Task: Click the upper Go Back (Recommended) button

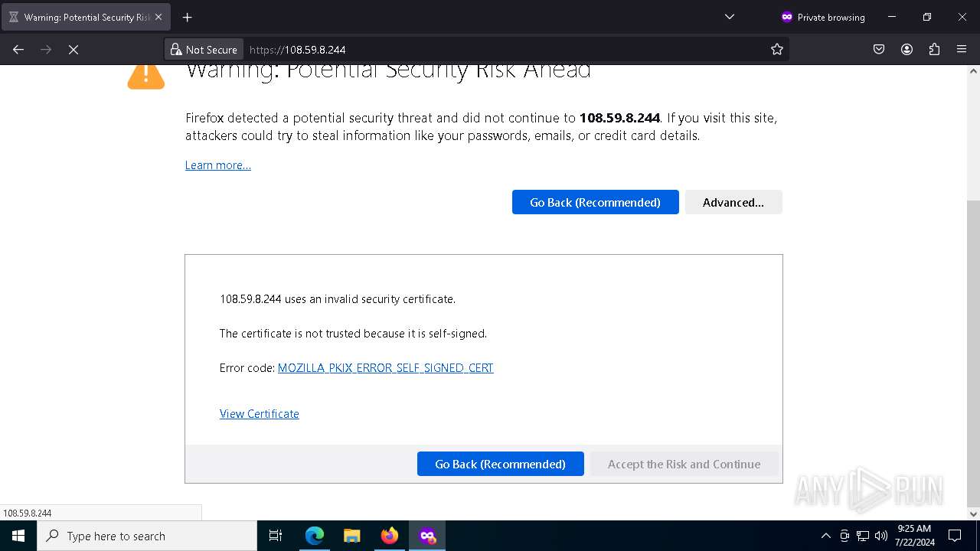Action: (595, 202)
